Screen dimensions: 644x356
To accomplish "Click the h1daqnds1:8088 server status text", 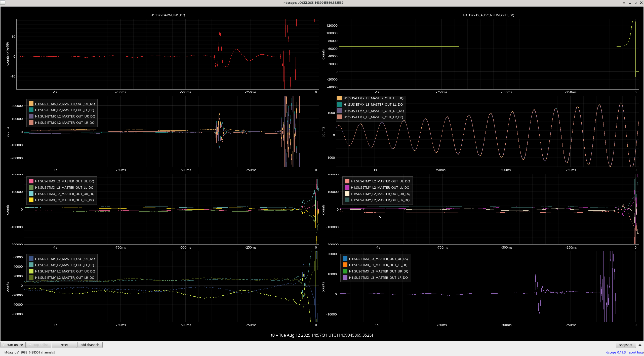I will tap(29, 352).
